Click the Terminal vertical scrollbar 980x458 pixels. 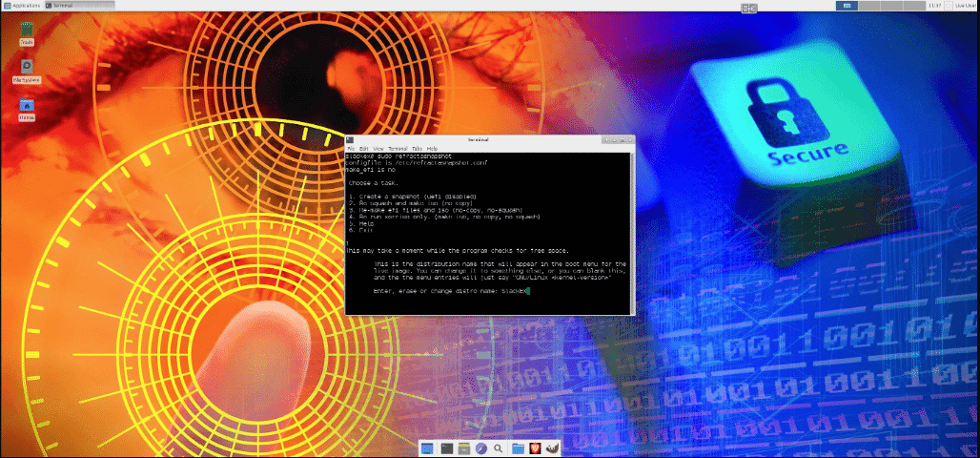(x=631, y=233)
